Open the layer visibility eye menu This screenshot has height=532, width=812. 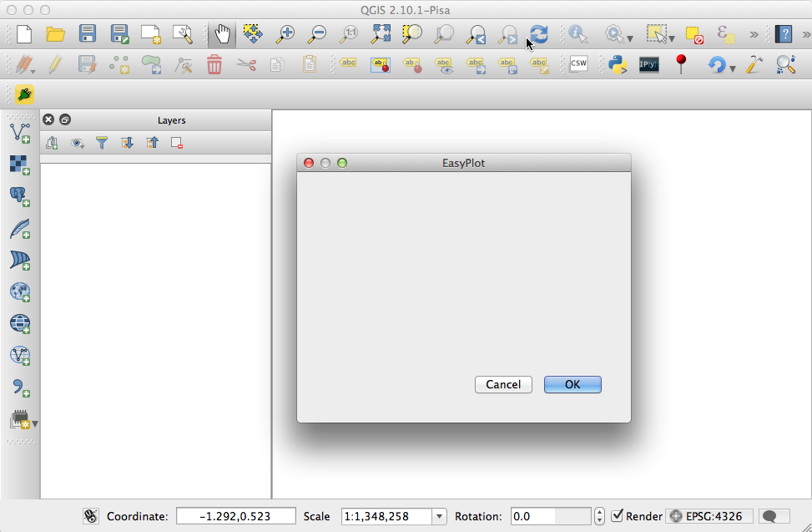point(78,144)
